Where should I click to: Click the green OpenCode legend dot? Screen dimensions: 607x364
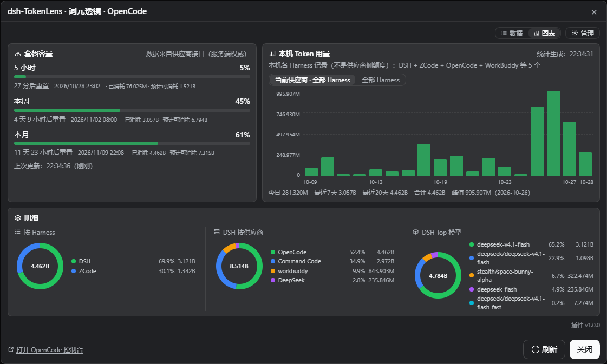pos(272,252)
